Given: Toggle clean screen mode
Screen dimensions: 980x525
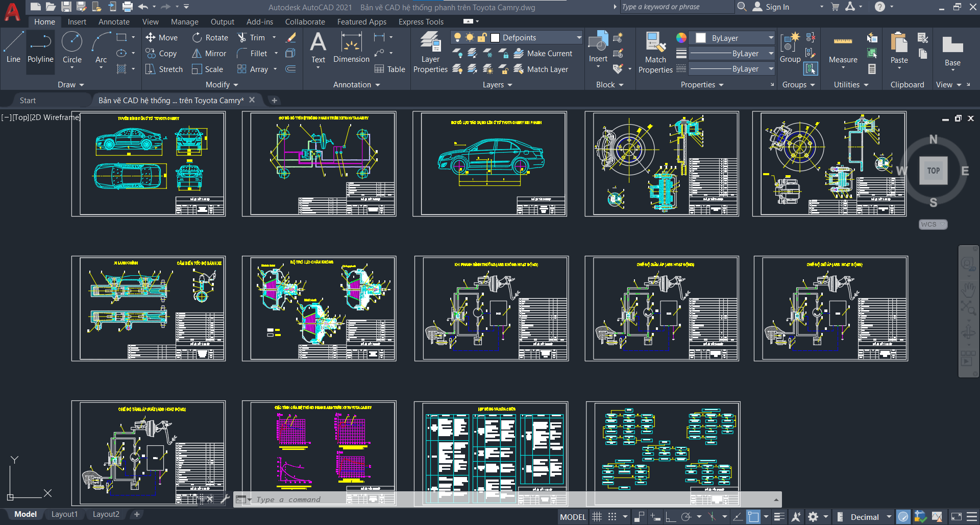Looking at the screenshot, I should click(x=957, y=517).
